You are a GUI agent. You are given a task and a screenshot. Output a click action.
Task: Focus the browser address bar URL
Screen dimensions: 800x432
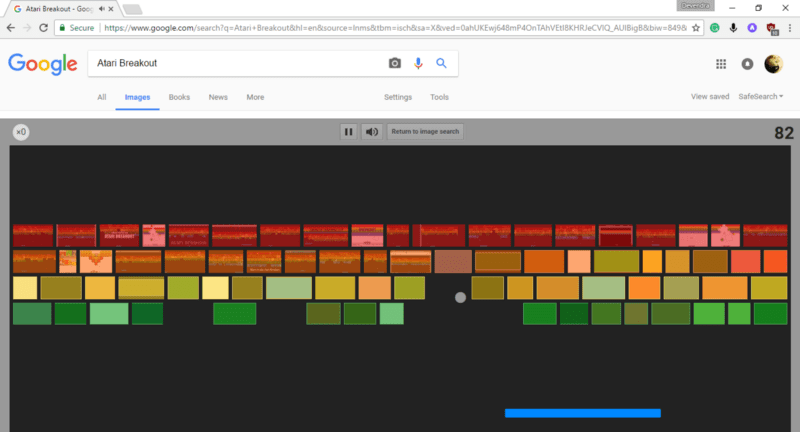[x=395, y=28]
